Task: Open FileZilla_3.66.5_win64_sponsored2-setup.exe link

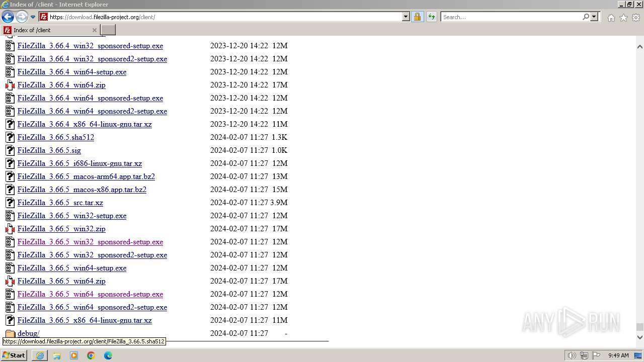Action: coord(92,307)
